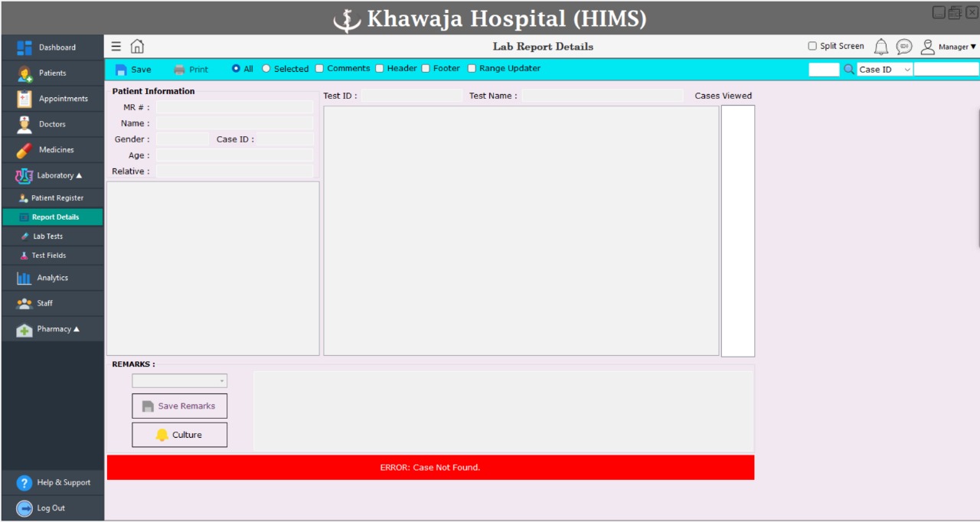Screen dimensions: 980x522
Task: Click the Save floppy disk icon
Action: pos(121,70)
